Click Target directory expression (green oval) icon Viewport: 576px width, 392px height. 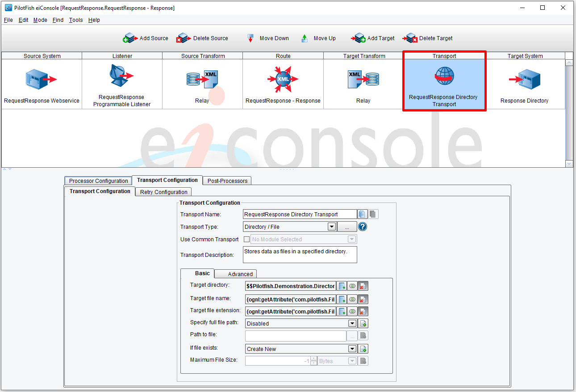[x=352, y=286]
